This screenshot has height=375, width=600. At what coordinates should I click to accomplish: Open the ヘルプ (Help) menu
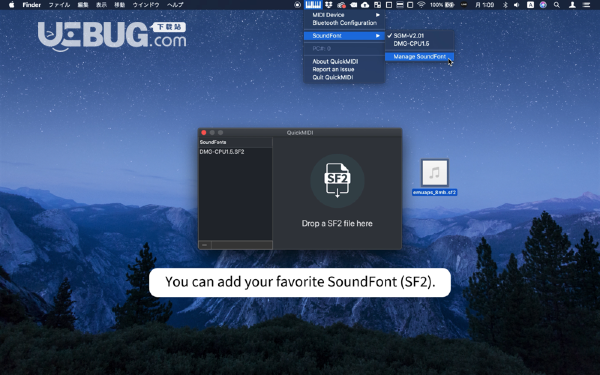[175, 5]
